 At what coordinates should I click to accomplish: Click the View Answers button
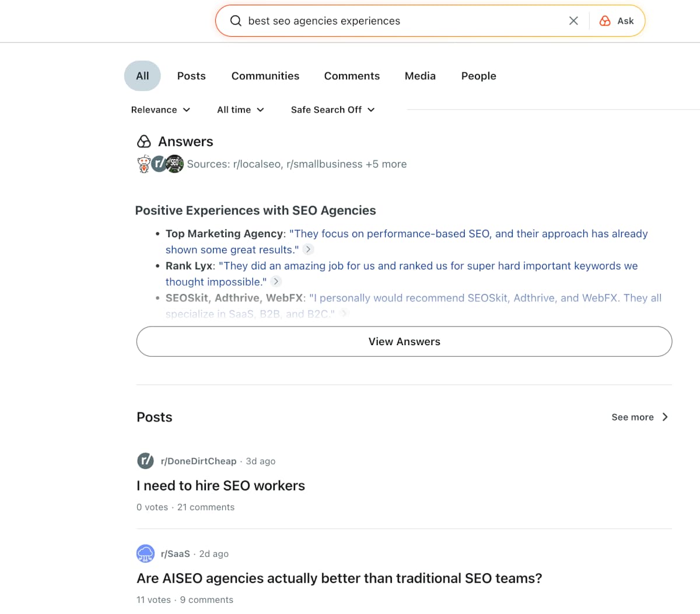[x=404, y=341]
